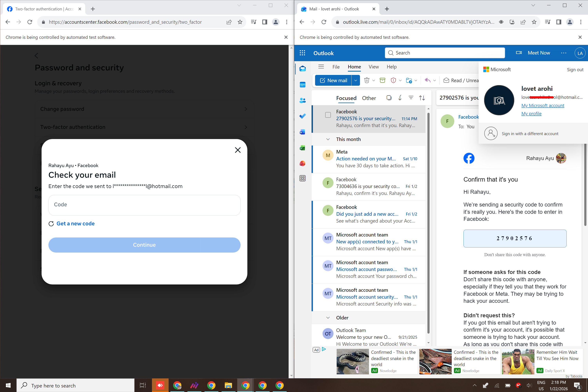Compose with the New mail button
The height and width of the screenshot is (392, 588).
click(333, 80)
